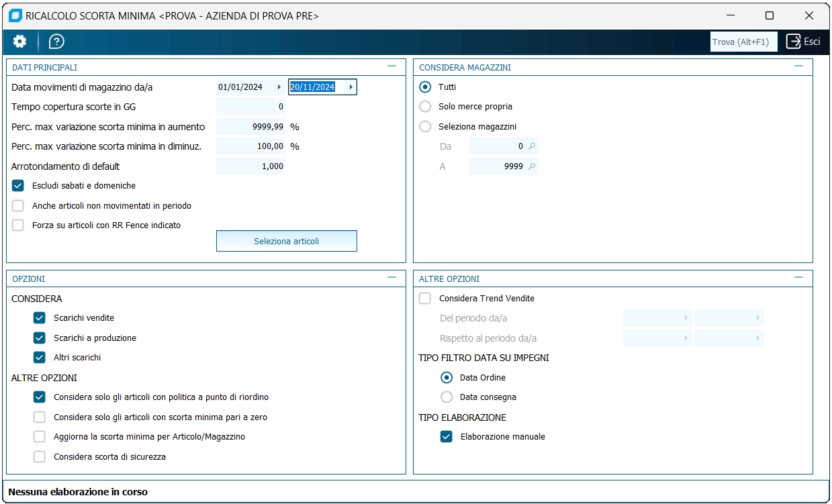Collapse the Considera Magazzini panel
This screenshot has height=504, width=832.
coord(798,66)
